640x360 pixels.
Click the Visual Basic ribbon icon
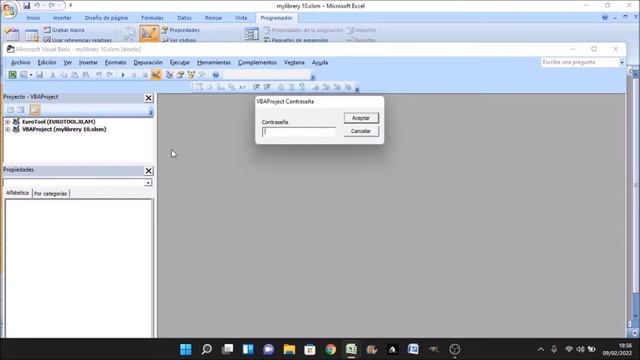tap(12, 34)
